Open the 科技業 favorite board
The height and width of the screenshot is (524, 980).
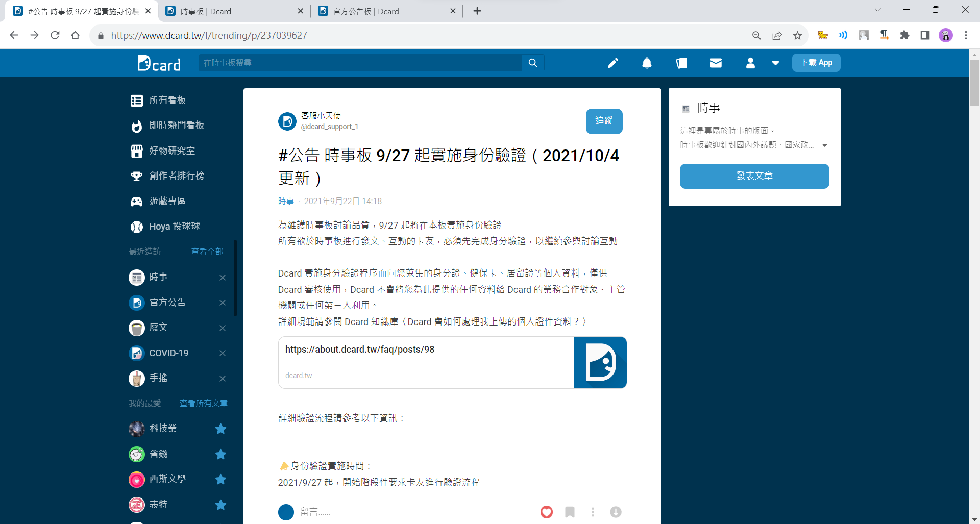[163, 429]
